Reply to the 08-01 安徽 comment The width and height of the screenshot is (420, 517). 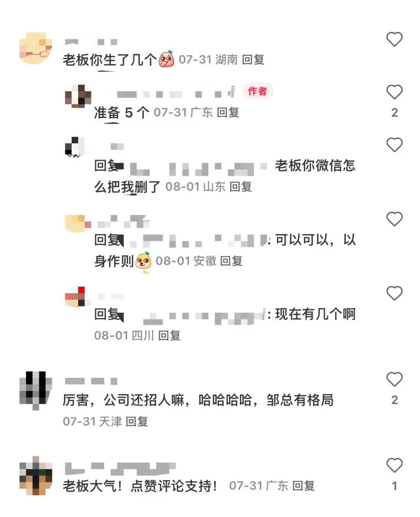pos(231,261)
